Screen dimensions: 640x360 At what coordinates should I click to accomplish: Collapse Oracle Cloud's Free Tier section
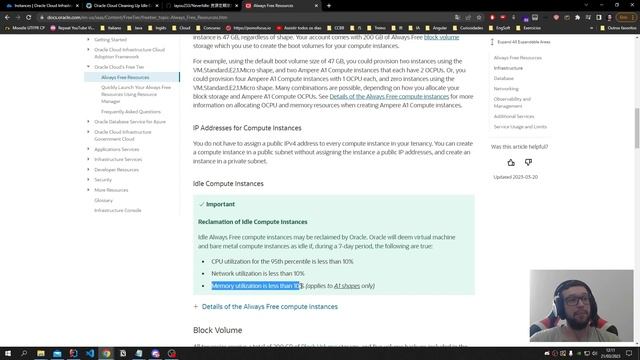[88, 67]
